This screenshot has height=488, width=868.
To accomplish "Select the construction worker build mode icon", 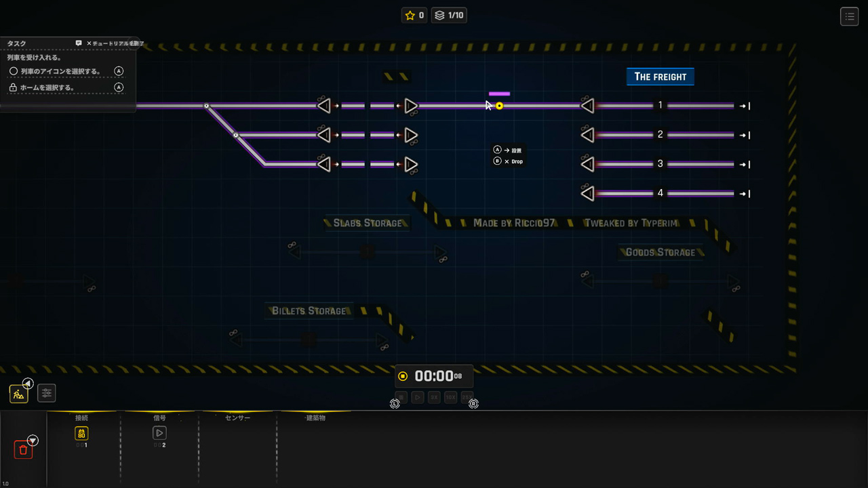I will (19, 393).
